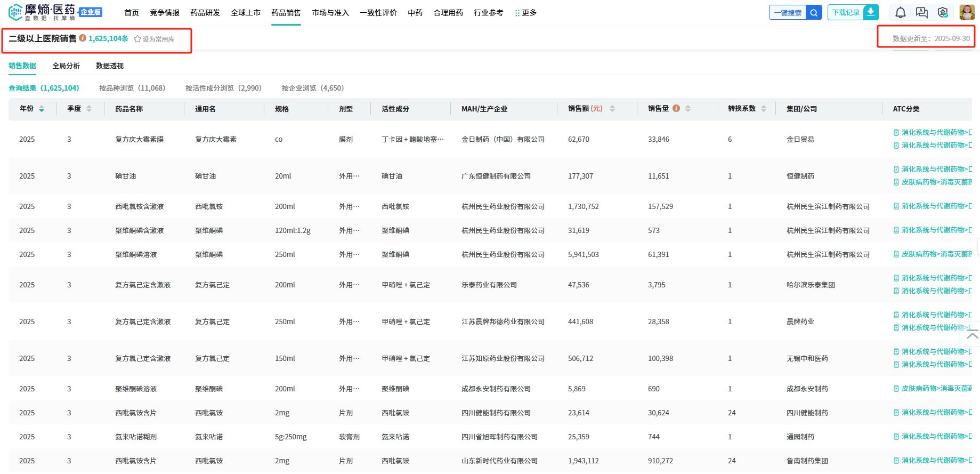Screen dimensions: 980x474
Task: Open the notification bell
Action: [900, 13]
